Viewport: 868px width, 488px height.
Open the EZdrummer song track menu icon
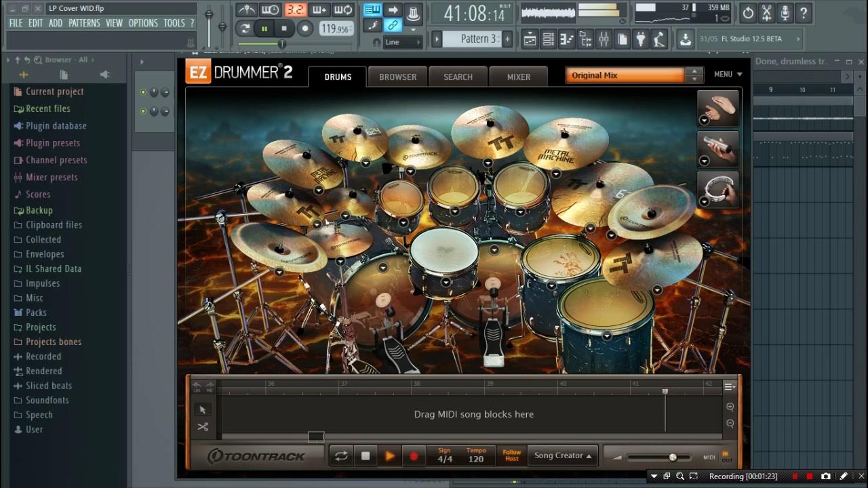tap(730, 387)
